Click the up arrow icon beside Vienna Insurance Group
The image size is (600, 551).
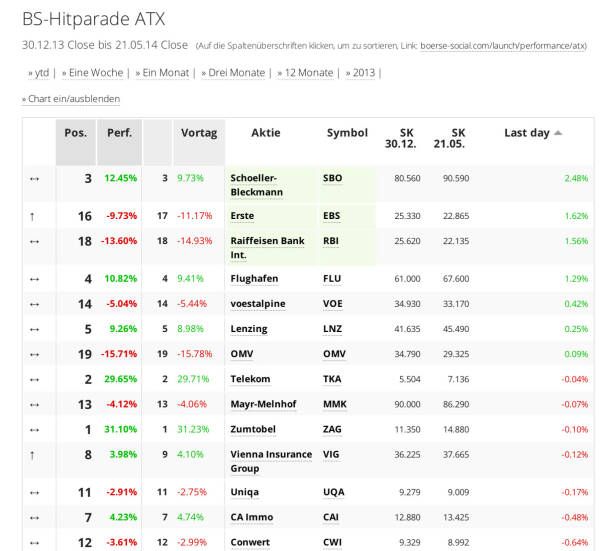(x=34, y=455)
